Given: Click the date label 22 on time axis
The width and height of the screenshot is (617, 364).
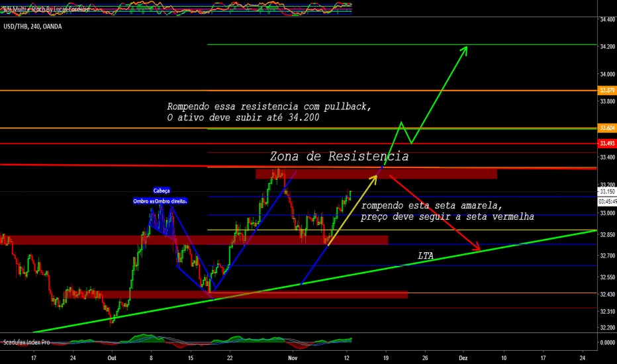Looking at the screenshot, I should pos(230,358).
